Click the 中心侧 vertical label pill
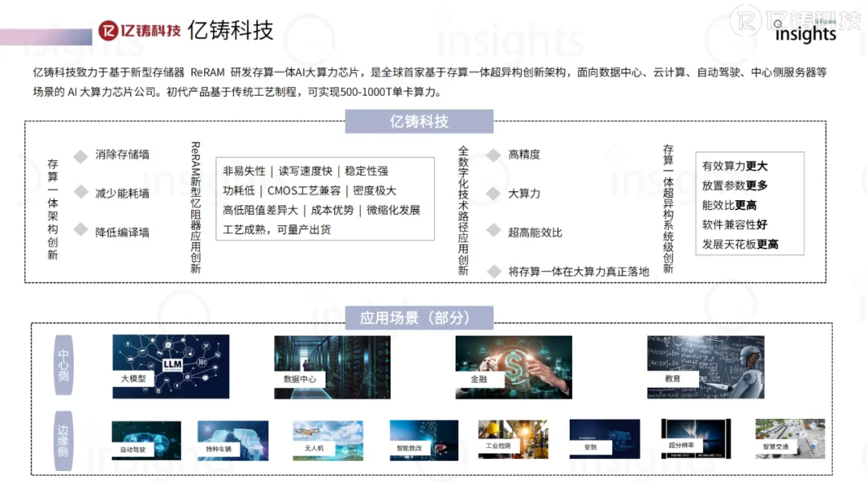868x488 pixels. tap(63, 364)
